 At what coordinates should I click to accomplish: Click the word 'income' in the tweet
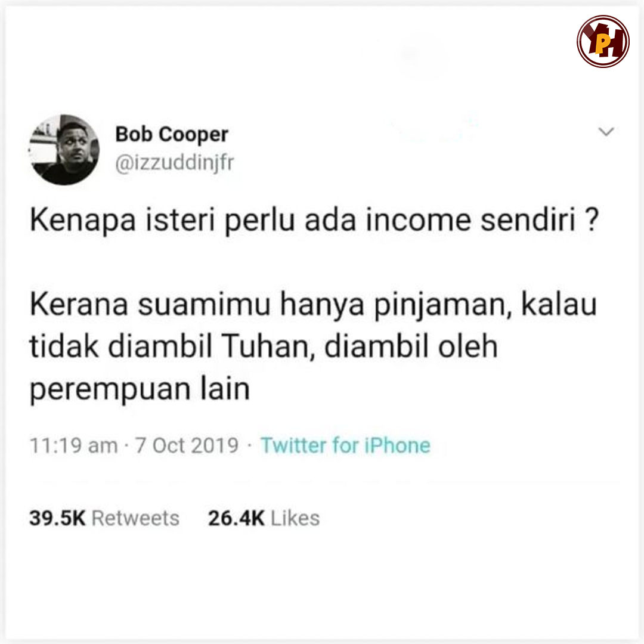418,221
